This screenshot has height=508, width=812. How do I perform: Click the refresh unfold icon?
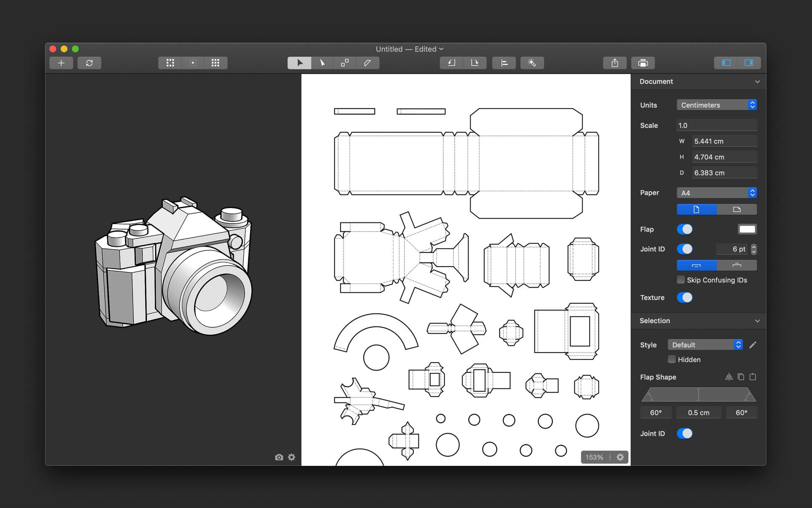click(89, 63)
